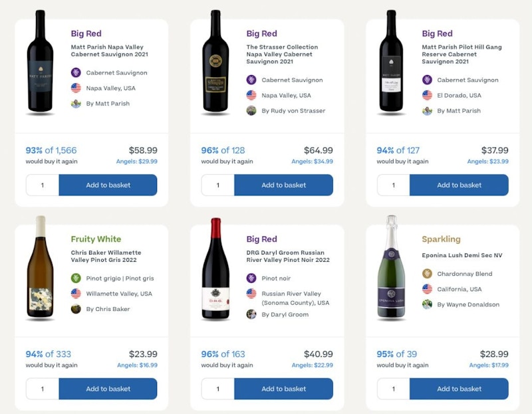
Task: Click the purple grape icon beside Pinot noir
Action: click(251, 278)
